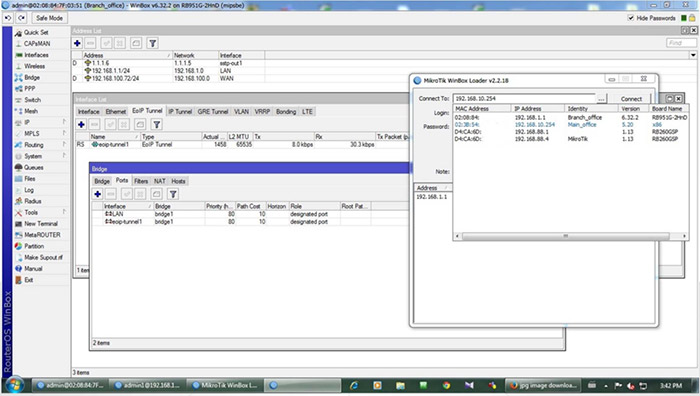The width and height of the screenshot is (700, 396).
Task: Switch to the VRRP tab
Action: coord(262,112)
